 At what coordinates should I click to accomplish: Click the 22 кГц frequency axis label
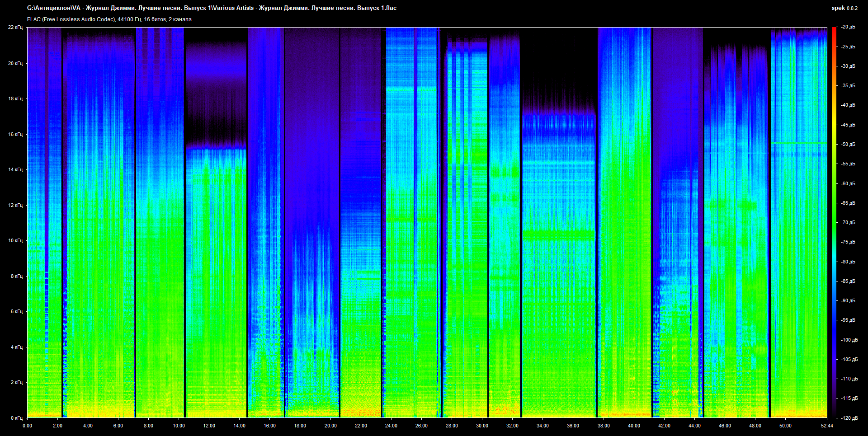[x=15, y=27]
